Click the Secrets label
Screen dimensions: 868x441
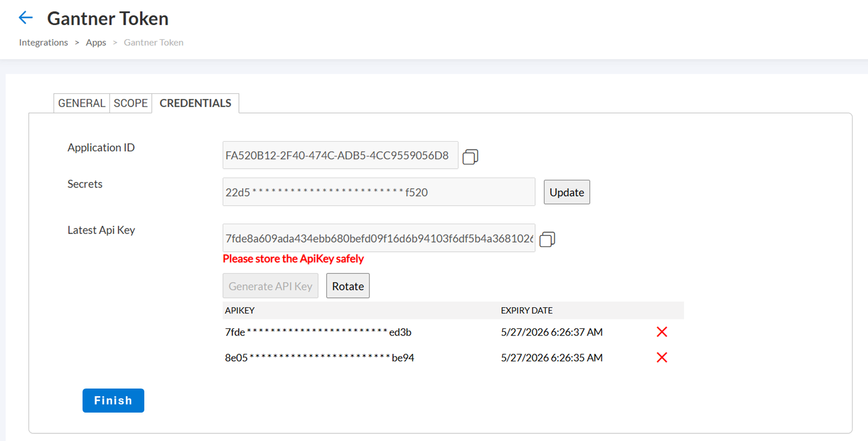(x=85, y=184)
